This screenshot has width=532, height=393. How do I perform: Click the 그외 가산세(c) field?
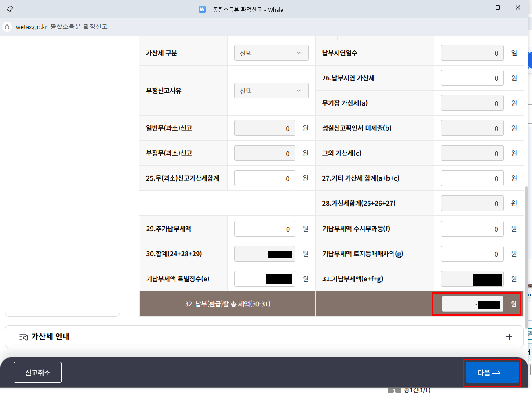click(x=472, y=153)
